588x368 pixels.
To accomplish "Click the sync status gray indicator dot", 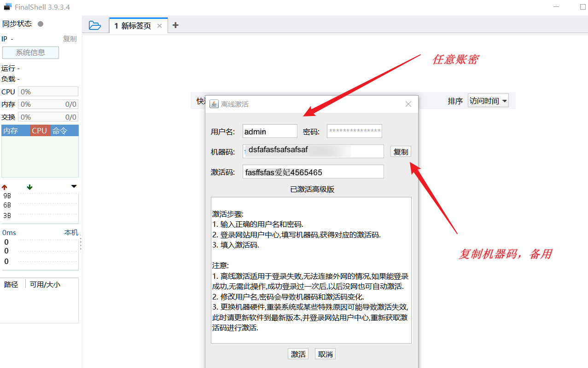I will click(x=41, y=24).
